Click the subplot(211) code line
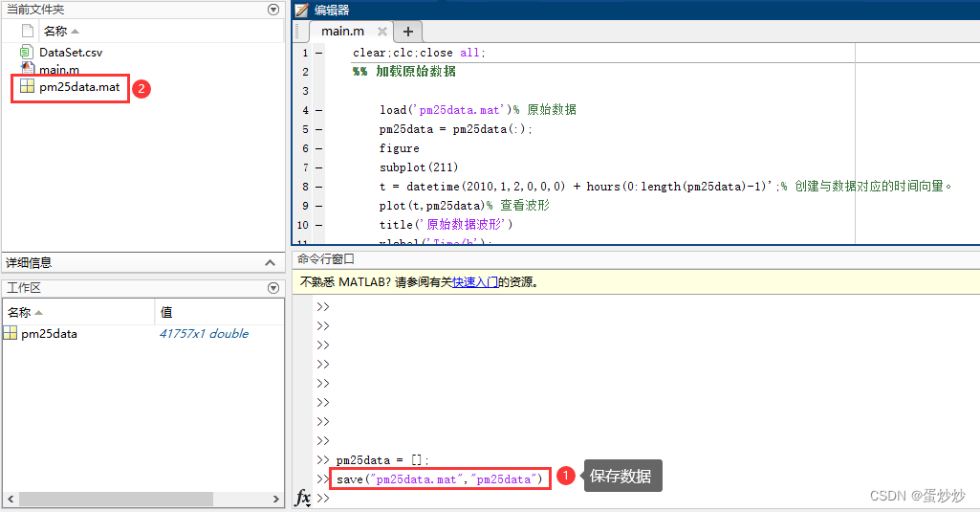 pos(418,167)
